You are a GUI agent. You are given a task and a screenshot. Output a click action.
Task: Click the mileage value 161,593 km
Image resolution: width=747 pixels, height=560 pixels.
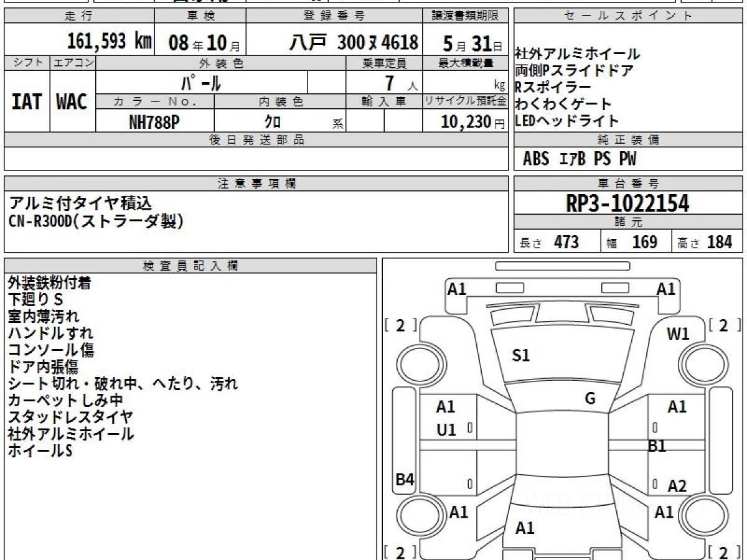(x=109, y=42)
